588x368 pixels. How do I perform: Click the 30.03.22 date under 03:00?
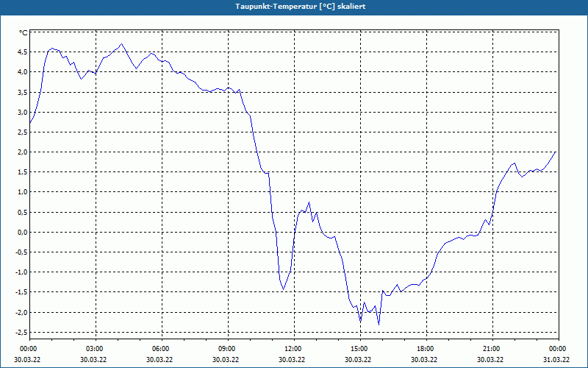[93, 359]
